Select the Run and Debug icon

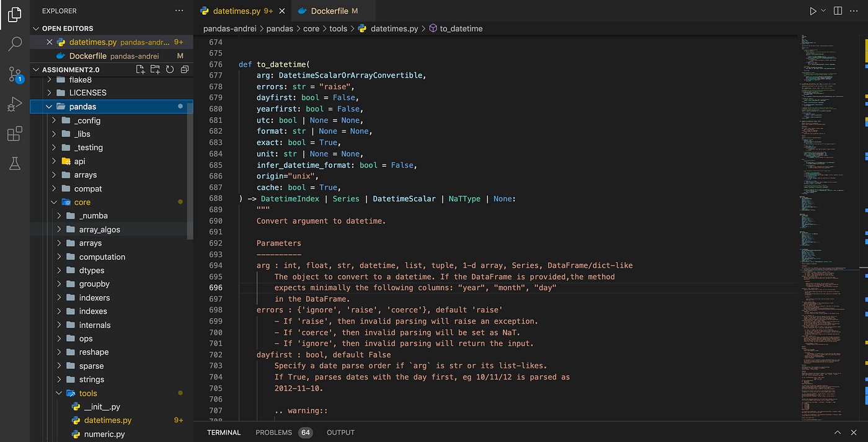click(x=15, y=104)
